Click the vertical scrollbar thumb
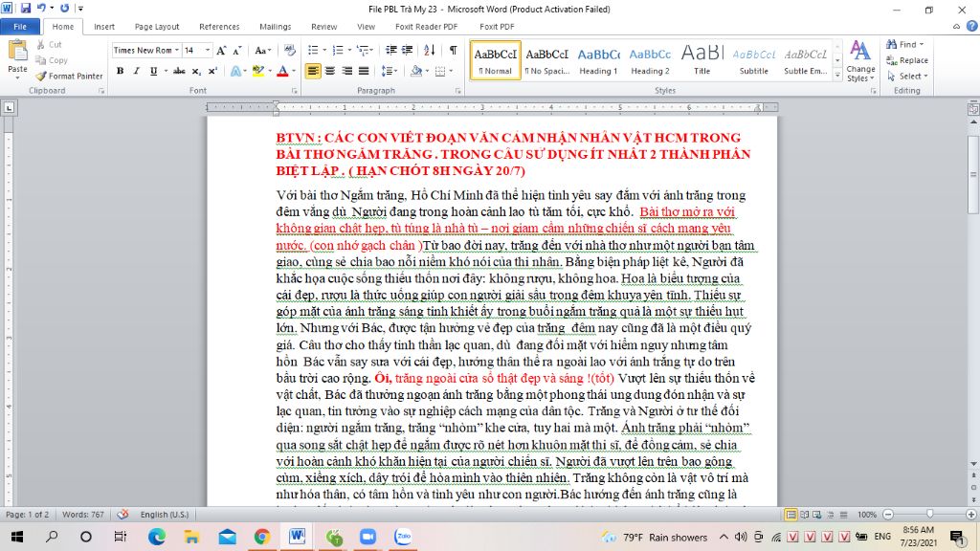 coord(973,173)
